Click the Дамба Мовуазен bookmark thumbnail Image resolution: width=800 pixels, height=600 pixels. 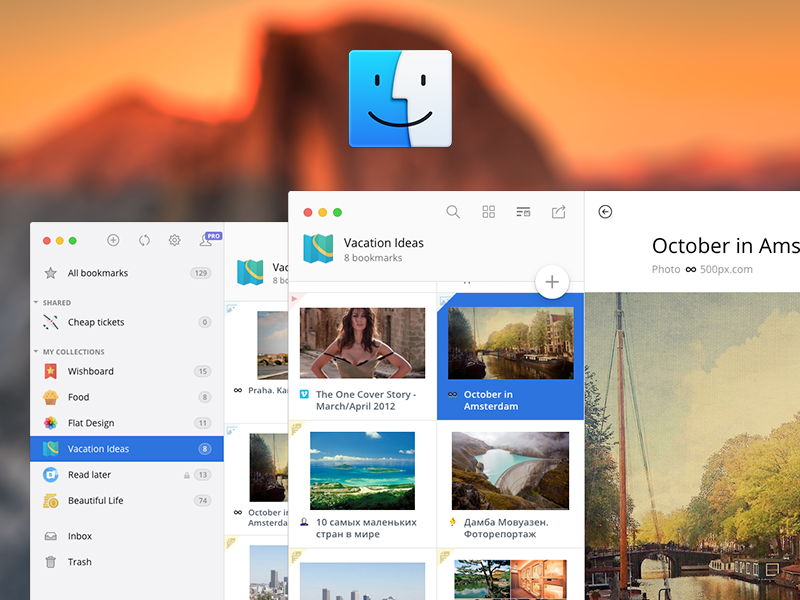click(x=511, y=470)
